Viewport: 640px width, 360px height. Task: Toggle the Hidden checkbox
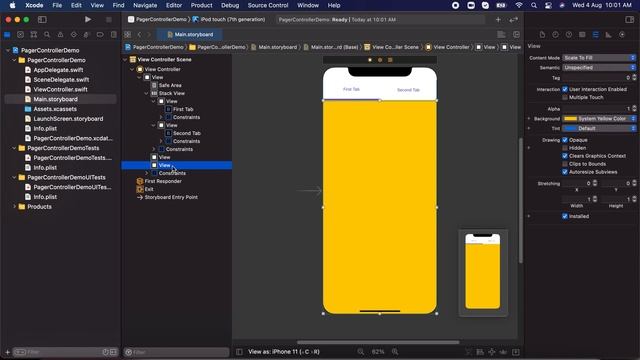pyautogui.click(x=565, y=148)
